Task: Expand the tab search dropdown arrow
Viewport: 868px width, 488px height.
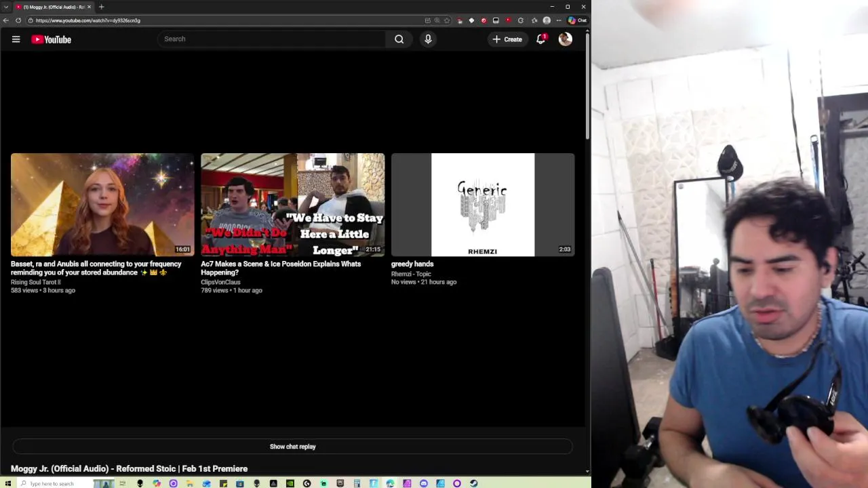Action: tap(6, 7)
